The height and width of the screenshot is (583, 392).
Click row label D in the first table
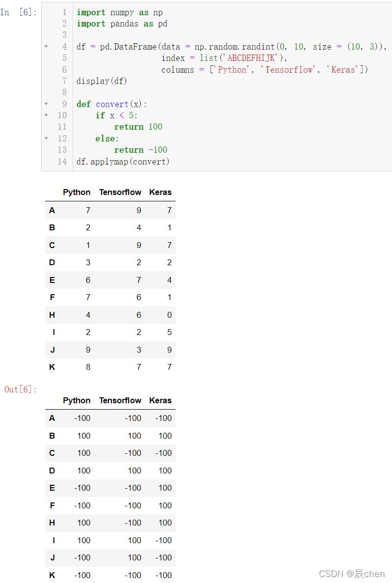pos(52,262)
